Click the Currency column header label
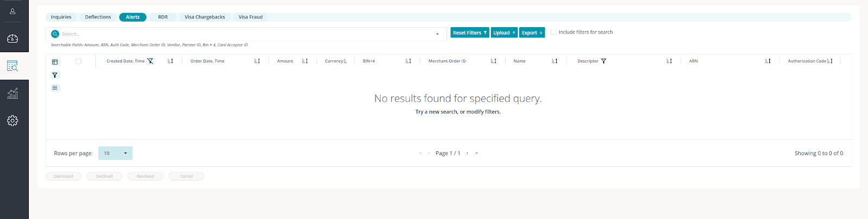Image resolution: width=868 pixels, height=219 pixels. pyautogui.click(x=334, y=61)
